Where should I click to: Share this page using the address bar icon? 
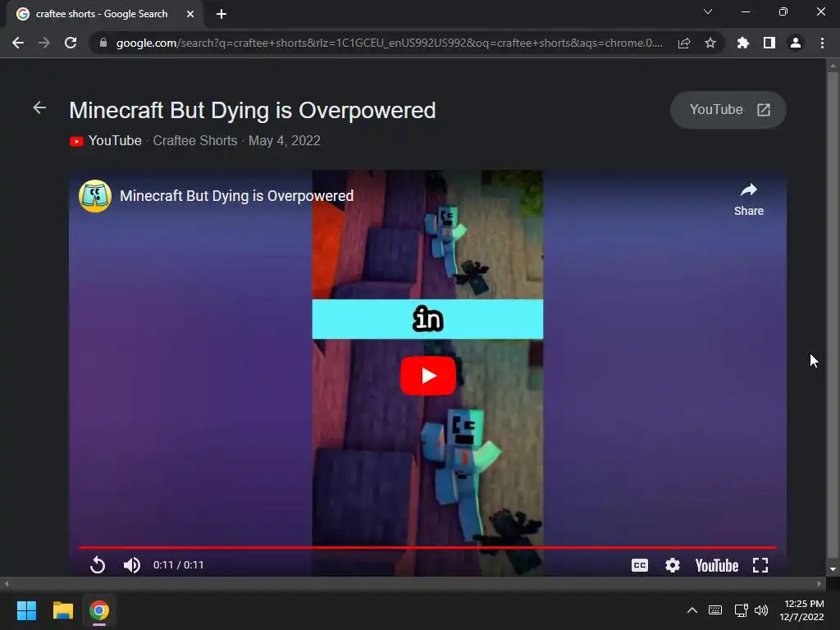684,43
